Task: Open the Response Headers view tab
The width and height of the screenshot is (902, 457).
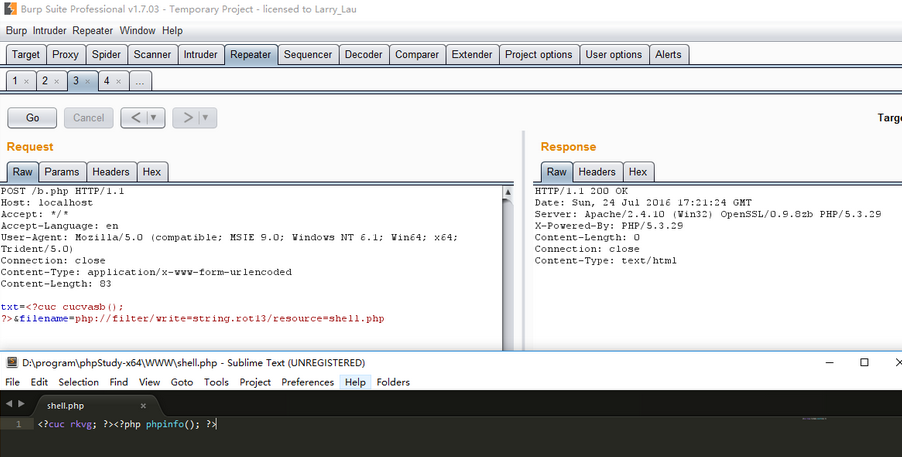Action: pyautogui.click(x=597, y=172)
